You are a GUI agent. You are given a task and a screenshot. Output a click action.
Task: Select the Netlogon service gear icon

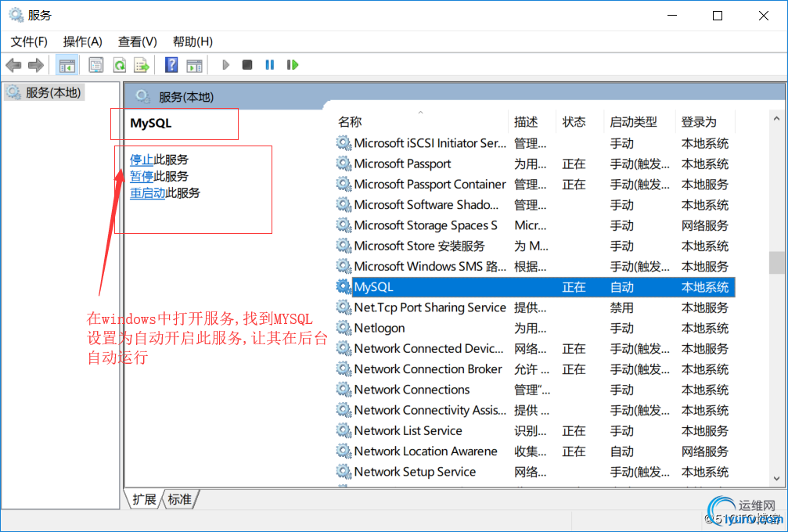[x=344, y=328]
